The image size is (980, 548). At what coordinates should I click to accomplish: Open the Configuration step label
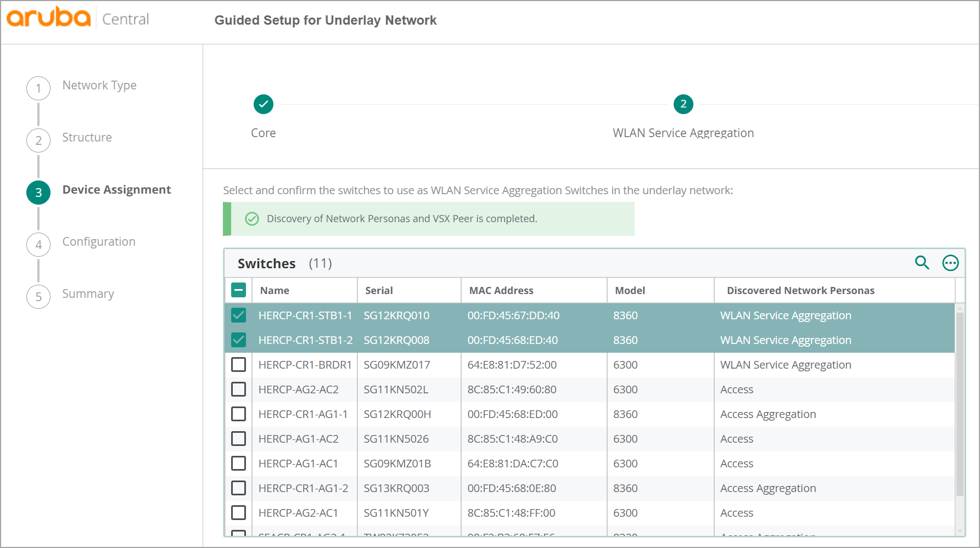coord(99,242)
